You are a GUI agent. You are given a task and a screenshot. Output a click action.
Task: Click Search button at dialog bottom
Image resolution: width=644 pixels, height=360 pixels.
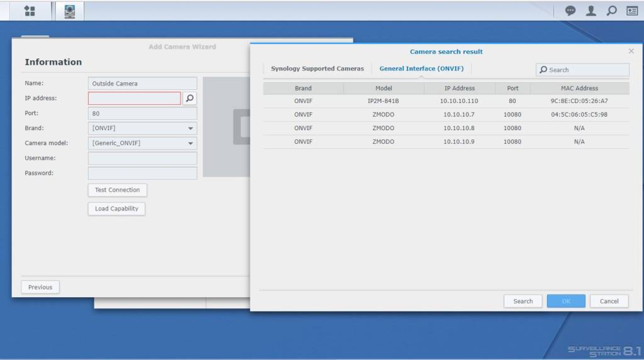523,301
